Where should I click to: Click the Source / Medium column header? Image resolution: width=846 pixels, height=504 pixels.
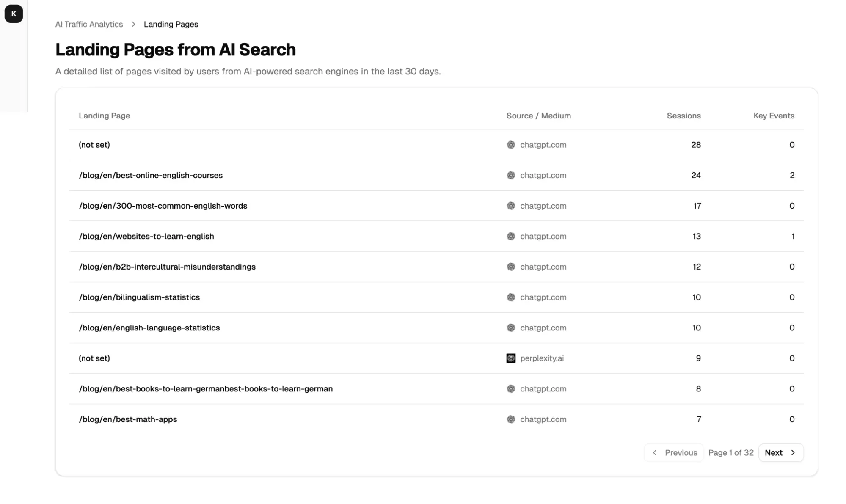click(x=538, y=116)
